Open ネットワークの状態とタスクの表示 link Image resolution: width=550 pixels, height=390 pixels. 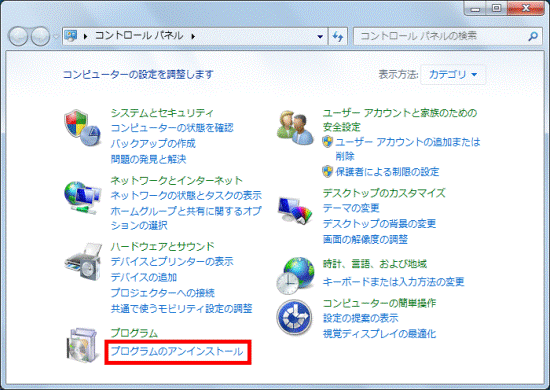(186, 195)
